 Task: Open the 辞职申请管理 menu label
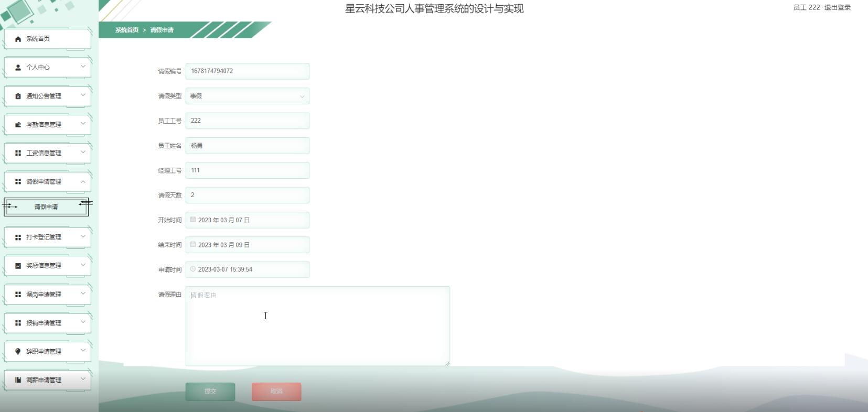click(x=44, y=351)
